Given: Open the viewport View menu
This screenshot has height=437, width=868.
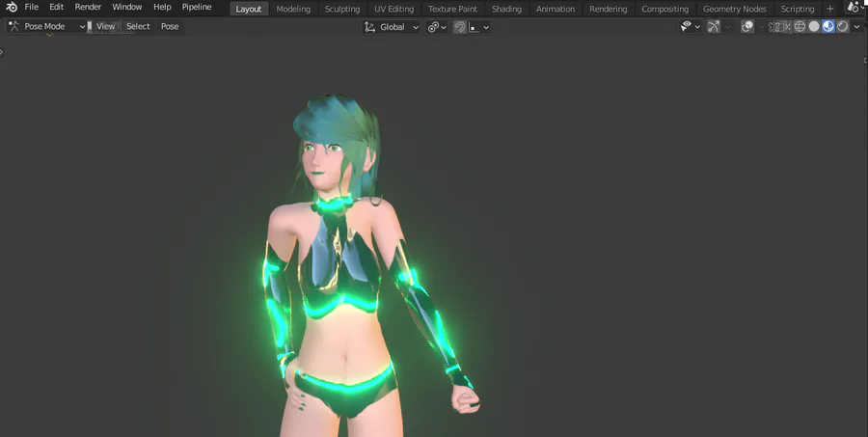Looking at the screenshot, I should point(106,27).
